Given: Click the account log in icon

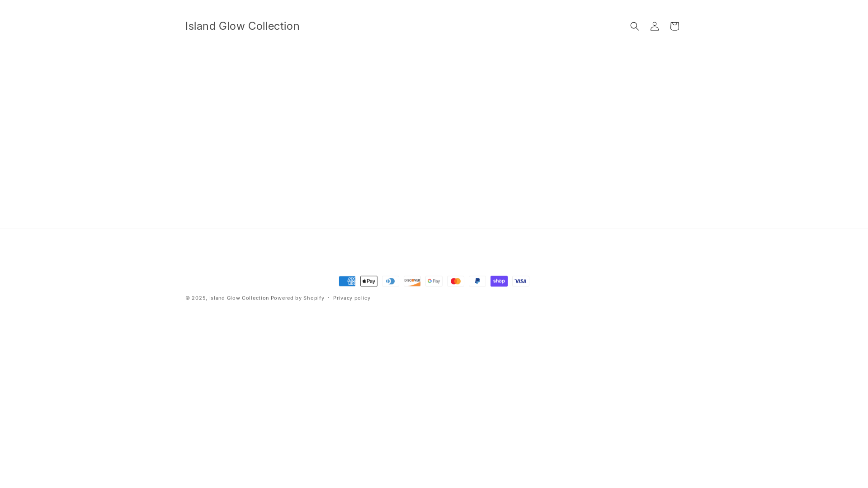Looking at the screenshot, I should tap(655, 26).
